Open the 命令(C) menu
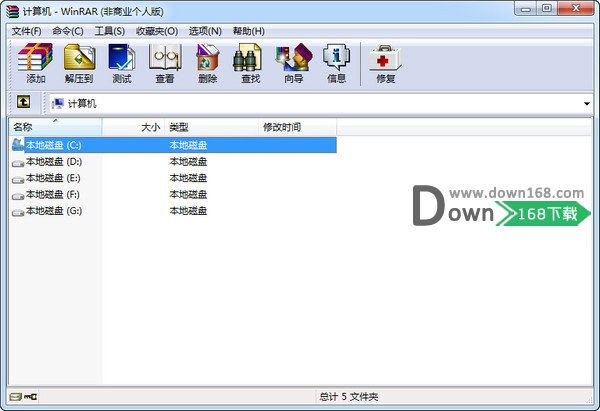Viewport: 600px width, 411px height. pyautogui.click(x=68, y=31)
